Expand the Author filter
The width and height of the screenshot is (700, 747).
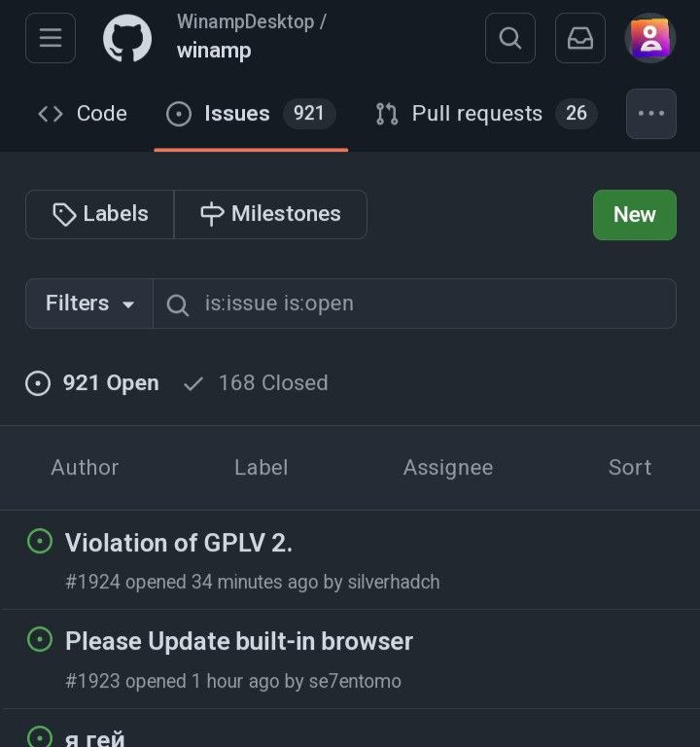85,468
